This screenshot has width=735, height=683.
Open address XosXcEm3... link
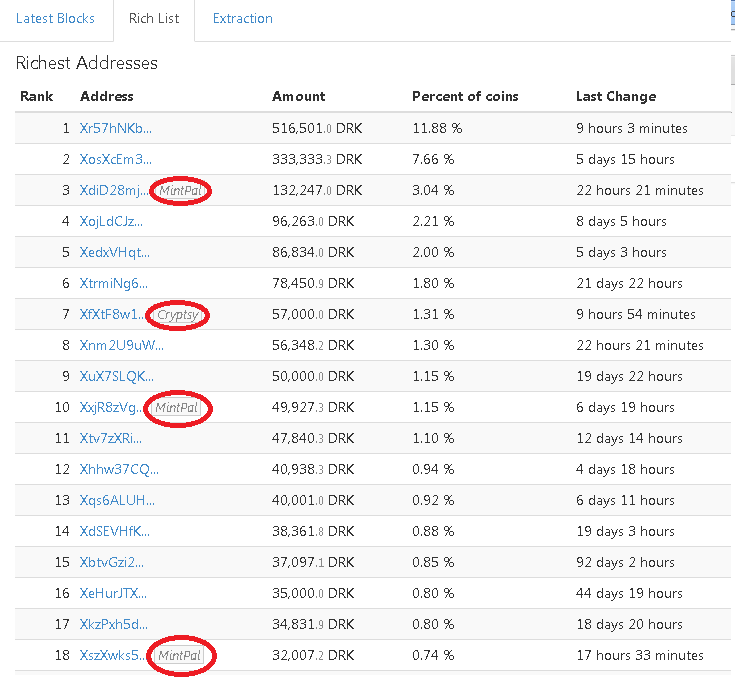115,159
